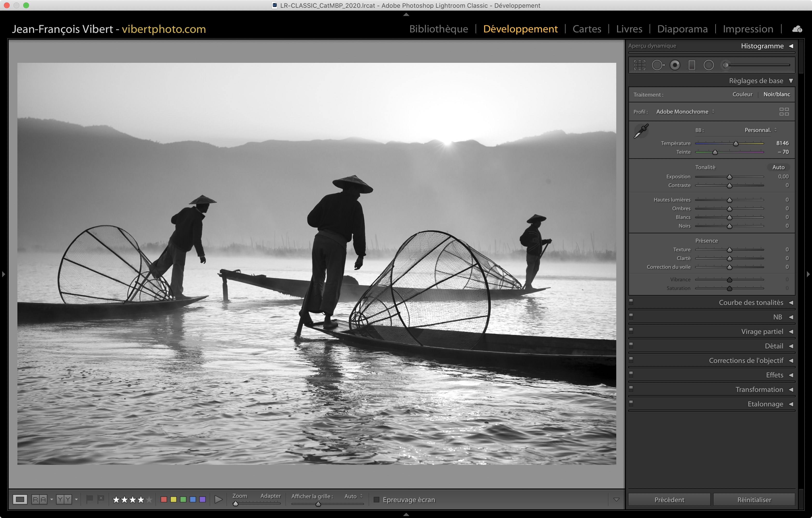The width and height of the screenshot is (812, 518).
Task: Select the Spot Removal tool
Action: click(x=657, y=65)
